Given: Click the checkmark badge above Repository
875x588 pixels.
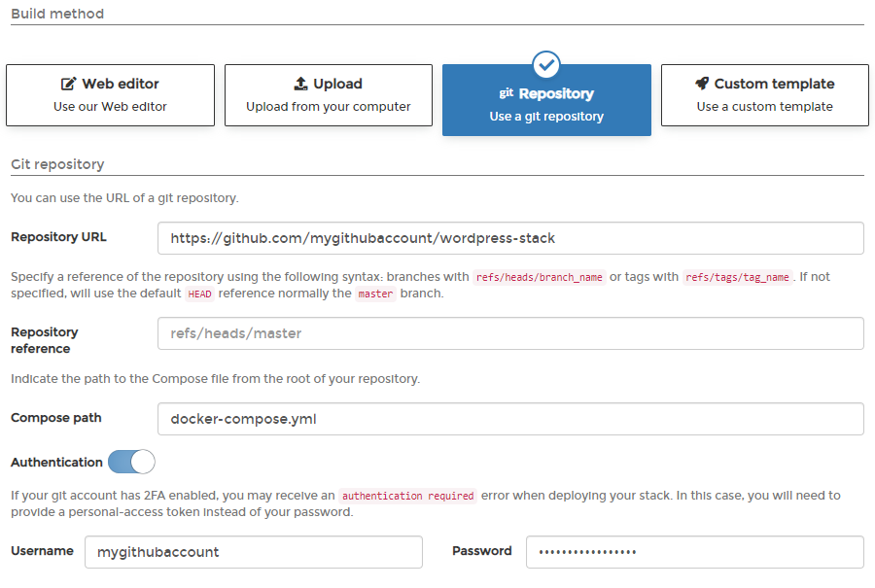Looking at the screenshot, I should coord(546,65).
